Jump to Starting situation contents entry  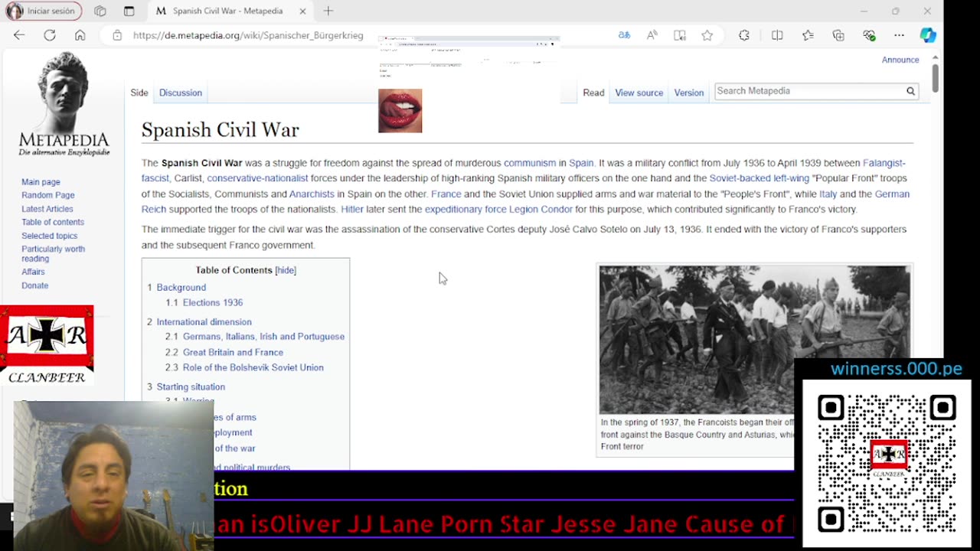pyautogui.click(x=191, y=387)
